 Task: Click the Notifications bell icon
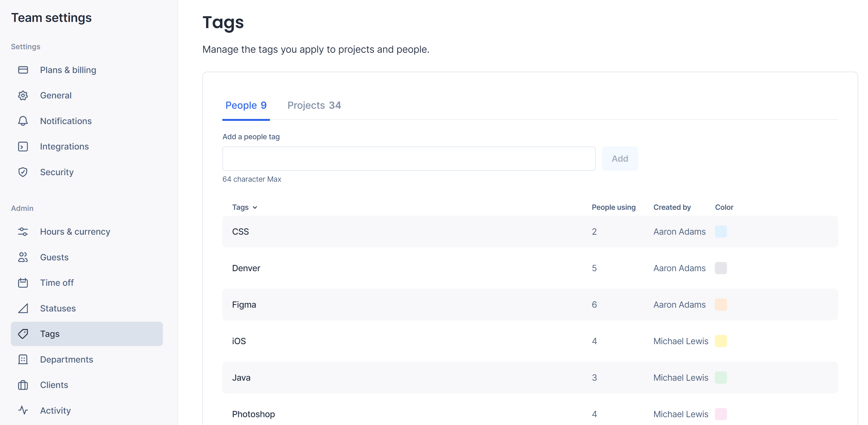pos(23,121)
